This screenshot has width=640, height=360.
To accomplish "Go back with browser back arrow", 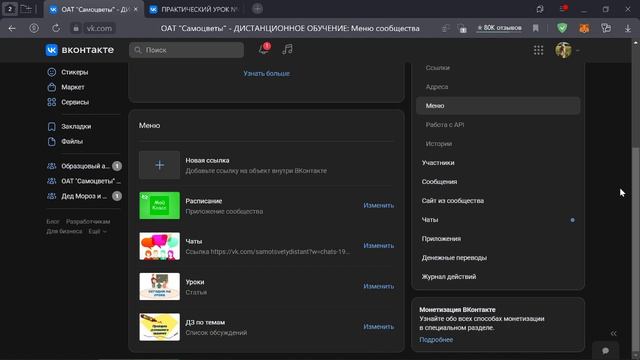I will tap(12, 28).
